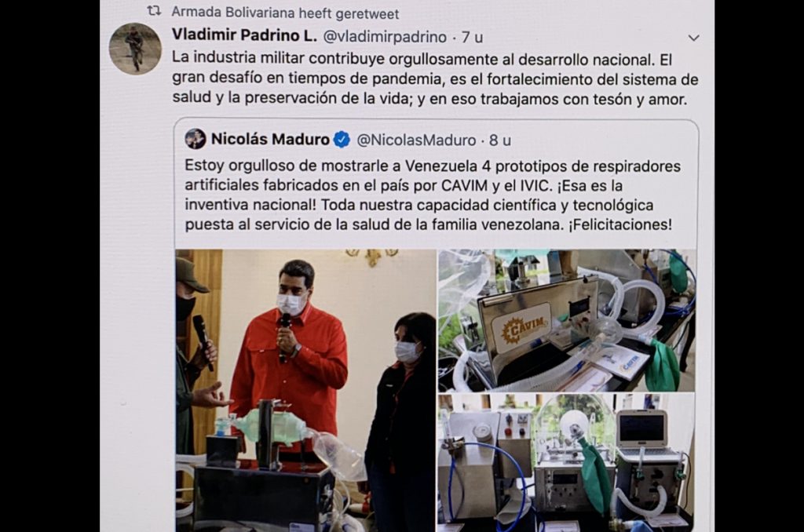Screen dimensions: 804x532
Task: Open Vladimir Padrino's profile avatar
Action: pos(135,49)
